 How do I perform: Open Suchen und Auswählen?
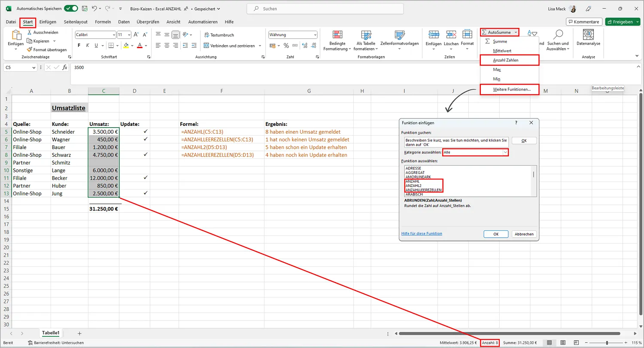coord(558,40)
